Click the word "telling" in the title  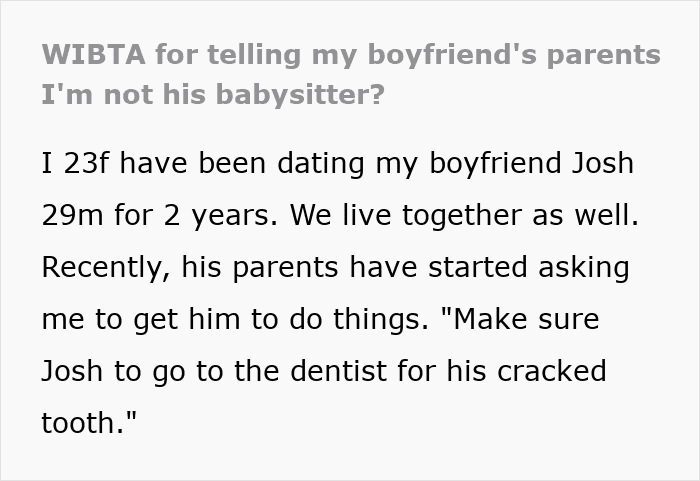[x=254, y=56]
